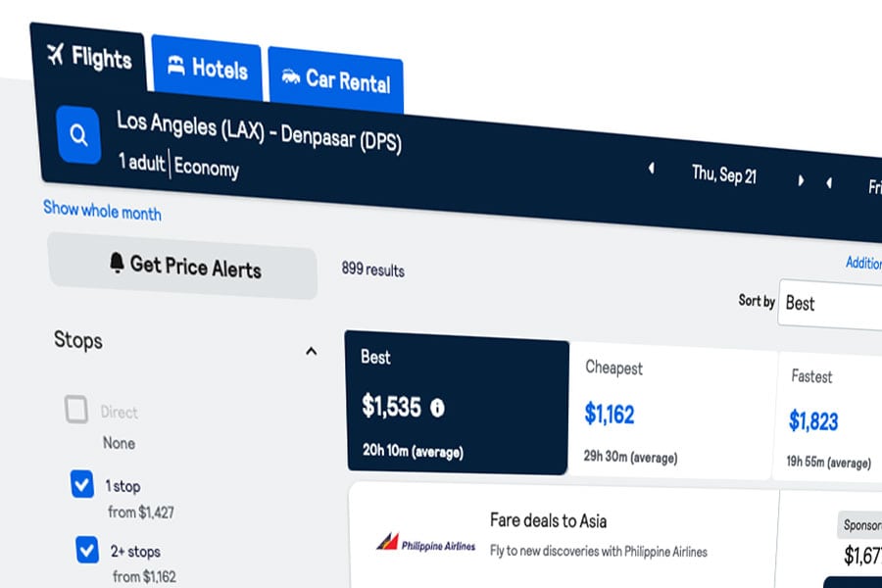Toggle the Direct flights checkbox
Image resolution: width=882 pixels, height=588 pixels.
(x=75, y=409)
